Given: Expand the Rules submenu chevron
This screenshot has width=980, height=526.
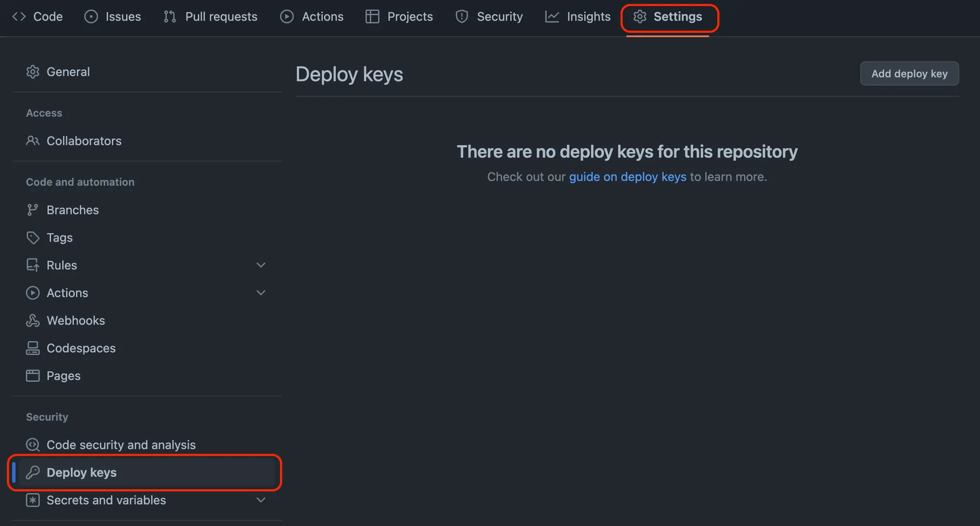Looking at the screenshot, I should tap(261, 265).
